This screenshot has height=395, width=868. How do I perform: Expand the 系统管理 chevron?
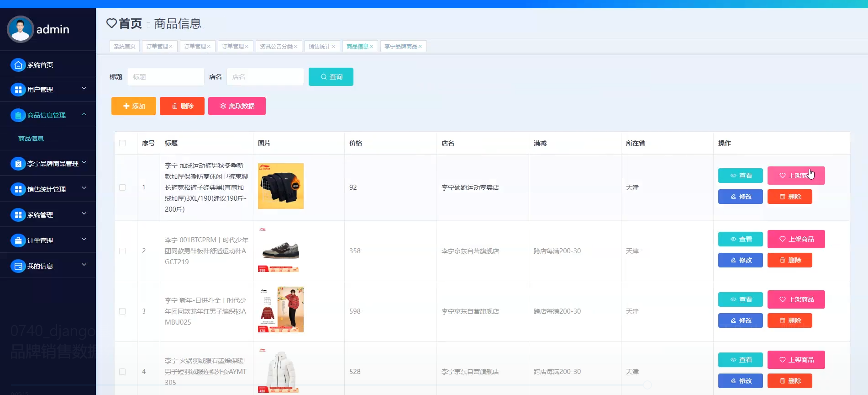[x=84, y=214]
